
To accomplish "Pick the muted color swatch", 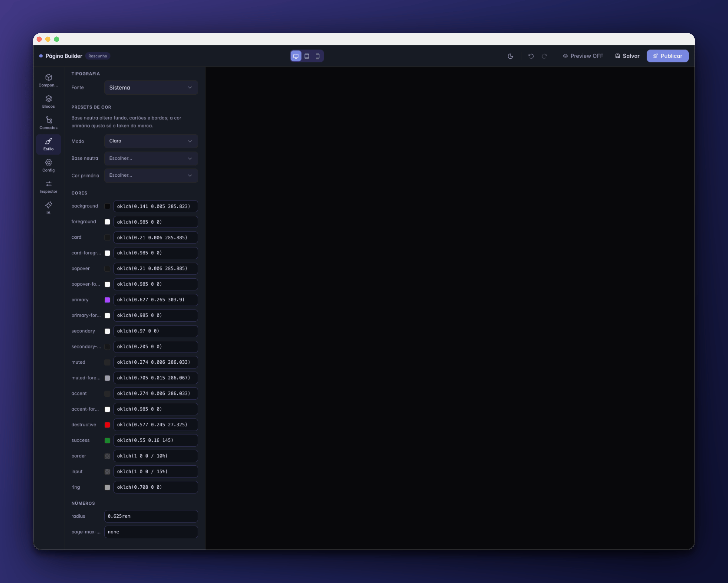I will [x=107, y=362].
